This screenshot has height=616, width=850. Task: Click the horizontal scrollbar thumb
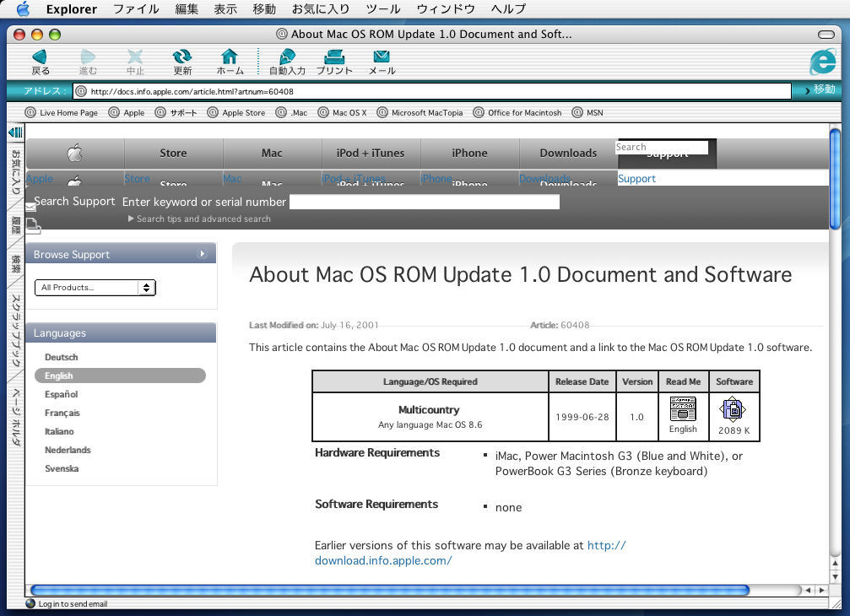coord(390,590)
